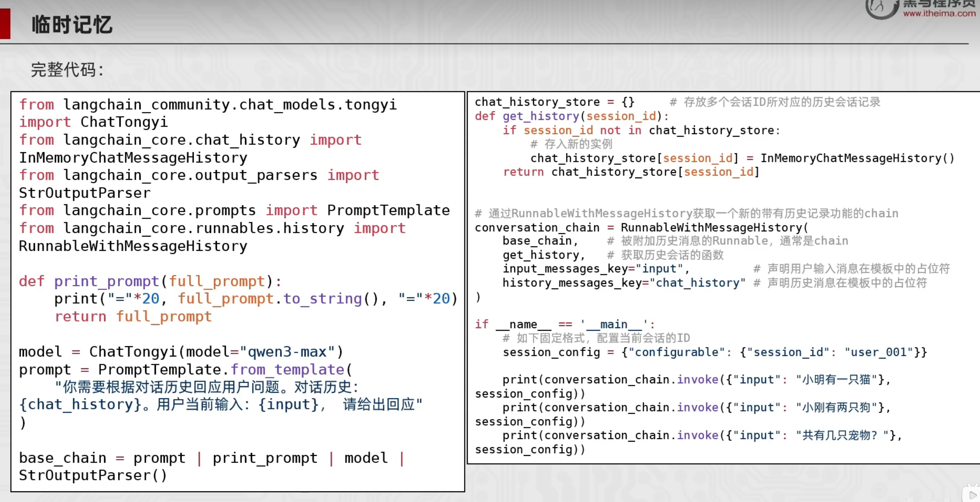The width and height of the screenshot is (980, 502).
Task: Click the if __name__ == '__main__' line
Action: click(564, 325)
